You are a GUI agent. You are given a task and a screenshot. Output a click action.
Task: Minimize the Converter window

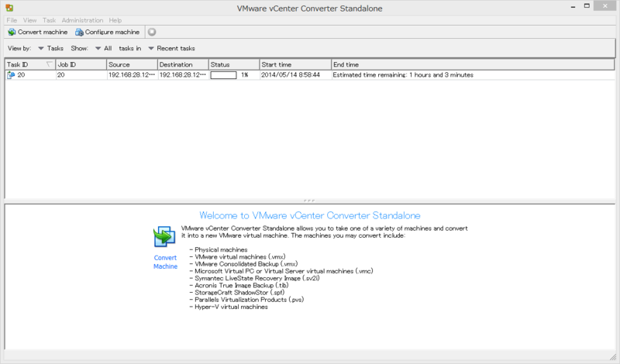click(573, 7)
